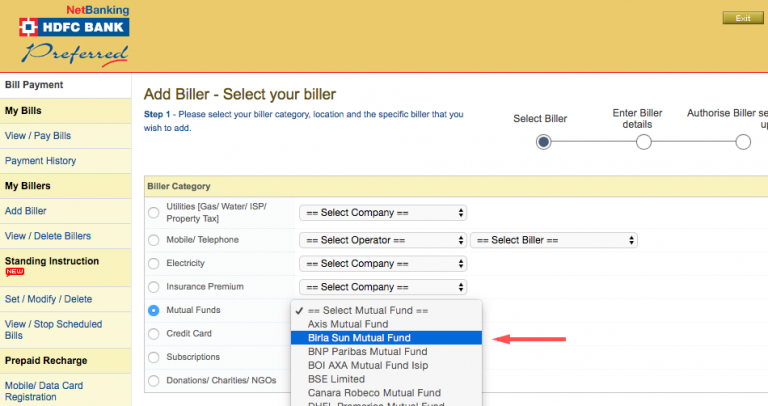Image resolution: width=768 pixels, height=406 pixels.
Task: Open the Select Operator dropdown
Action: [383, 240]
